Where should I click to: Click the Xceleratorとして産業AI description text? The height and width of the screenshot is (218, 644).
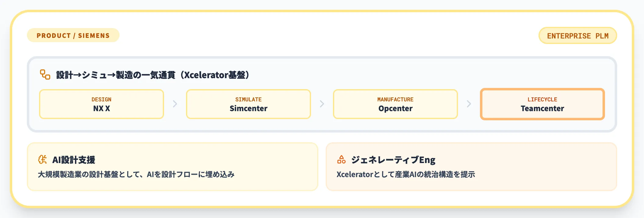pos(406,174)
